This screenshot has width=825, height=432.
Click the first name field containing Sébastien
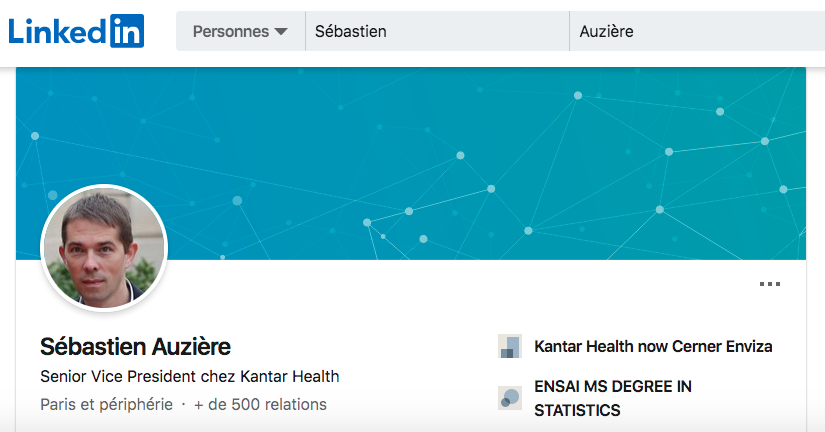point(437,31)
